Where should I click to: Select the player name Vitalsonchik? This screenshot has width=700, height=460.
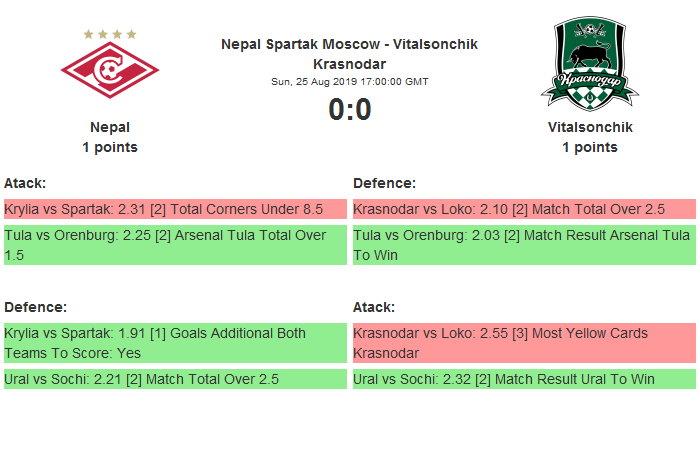pos(590,127)
